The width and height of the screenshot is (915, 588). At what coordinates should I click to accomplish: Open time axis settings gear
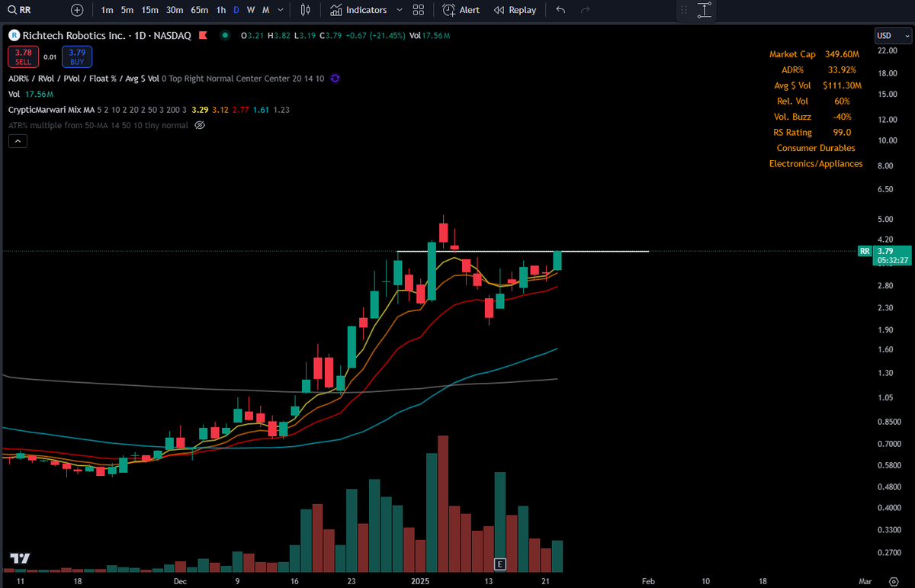coord(894,580)
